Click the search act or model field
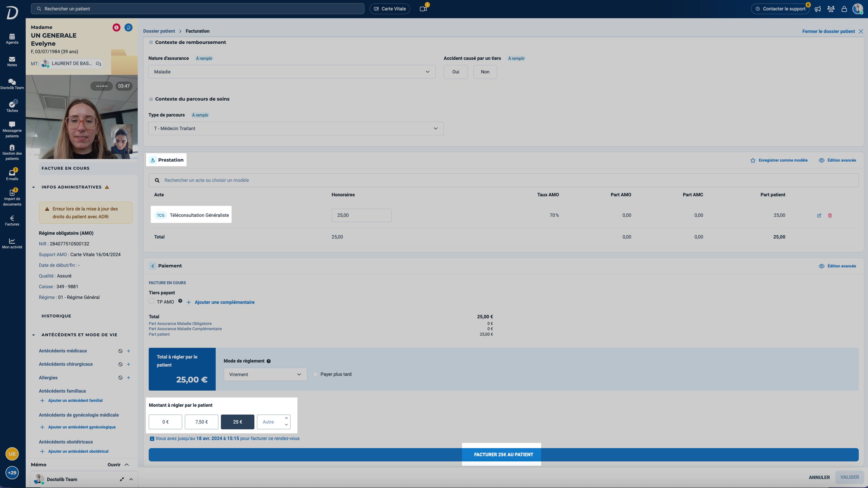 [503, 180]
